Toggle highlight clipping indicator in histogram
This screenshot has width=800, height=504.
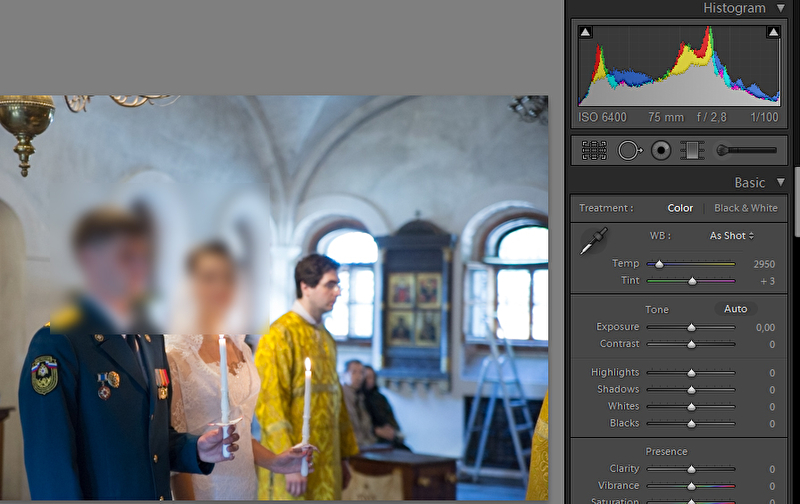click(x=773, y=33)
